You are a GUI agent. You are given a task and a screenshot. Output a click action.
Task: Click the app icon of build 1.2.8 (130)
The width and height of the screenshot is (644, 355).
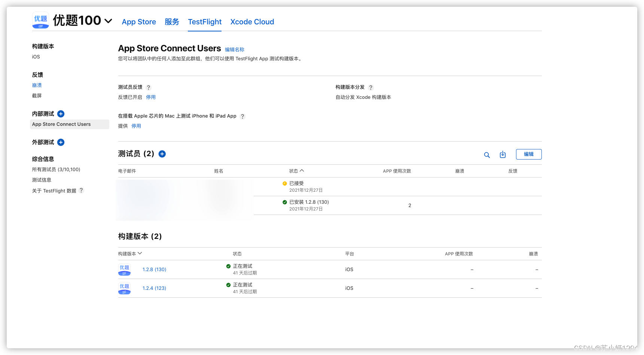click(x=124, y=270)
